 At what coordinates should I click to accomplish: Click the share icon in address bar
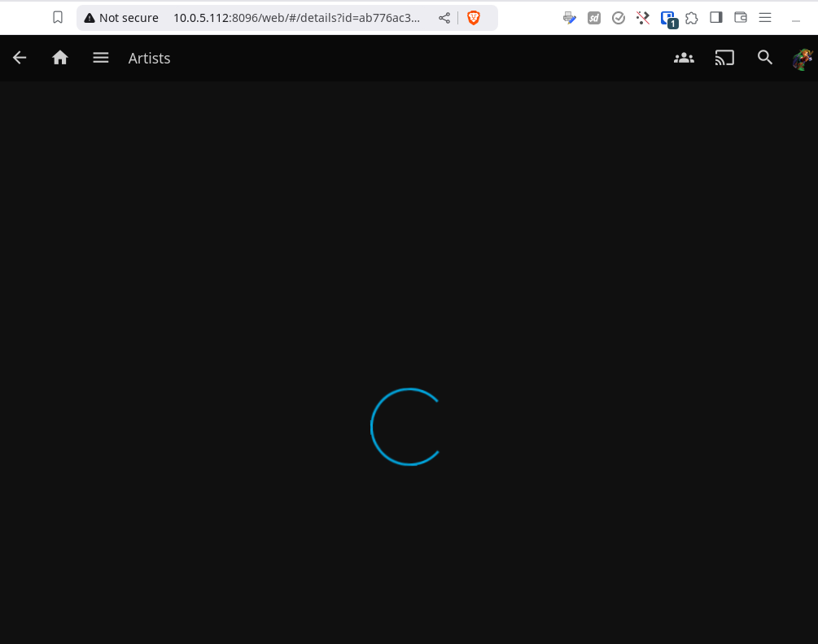[x=444, y=18]
